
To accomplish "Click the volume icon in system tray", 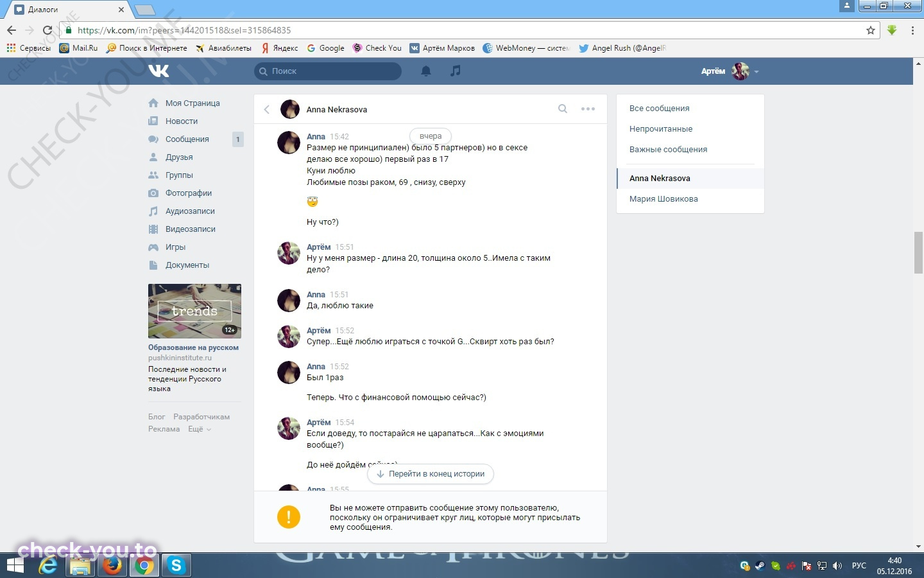I will [x=837, y=566].
